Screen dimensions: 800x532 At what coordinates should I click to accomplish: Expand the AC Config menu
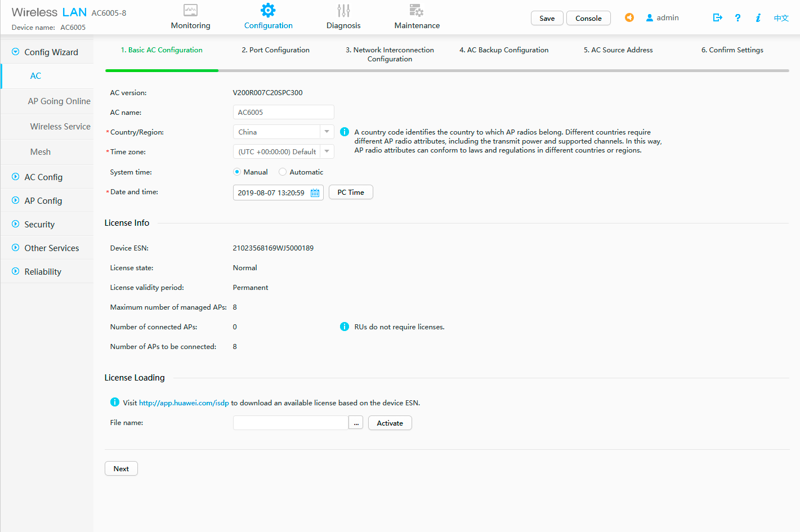43,177
